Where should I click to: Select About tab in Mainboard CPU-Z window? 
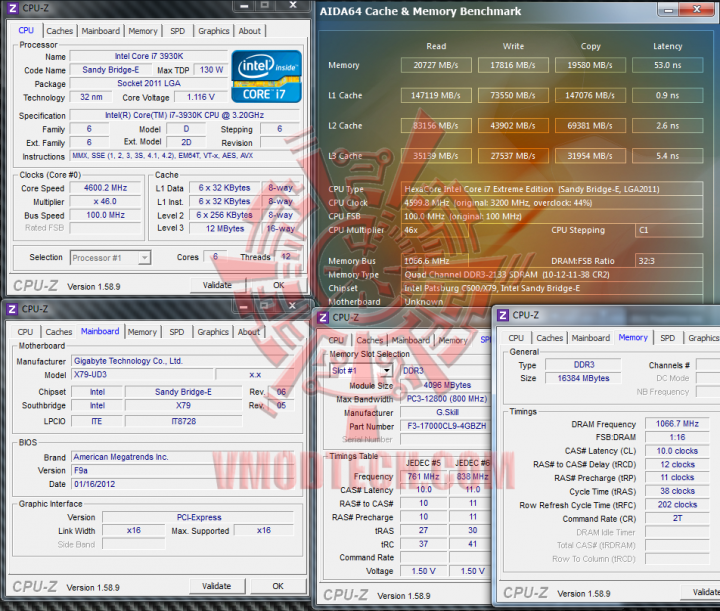tap(248, 331)
